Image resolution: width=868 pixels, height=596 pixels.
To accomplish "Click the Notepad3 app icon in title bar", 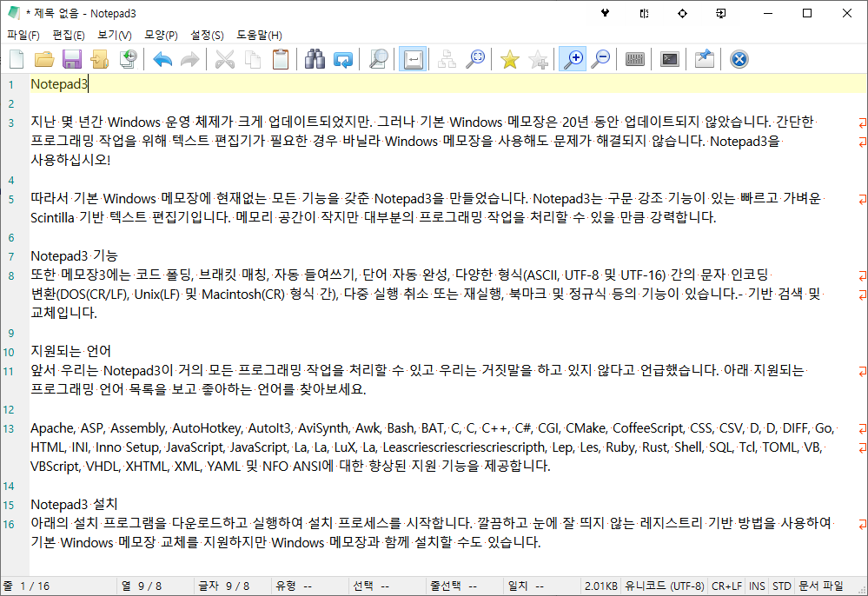I will click(14, 13).
